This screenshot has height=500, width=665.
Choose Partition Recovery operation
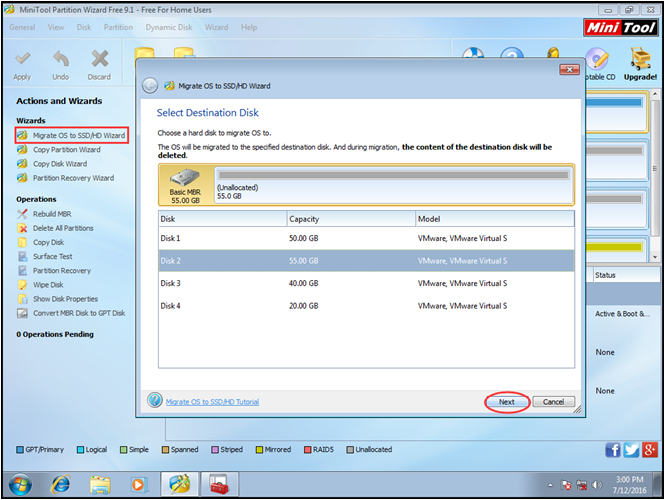[54, 271]
